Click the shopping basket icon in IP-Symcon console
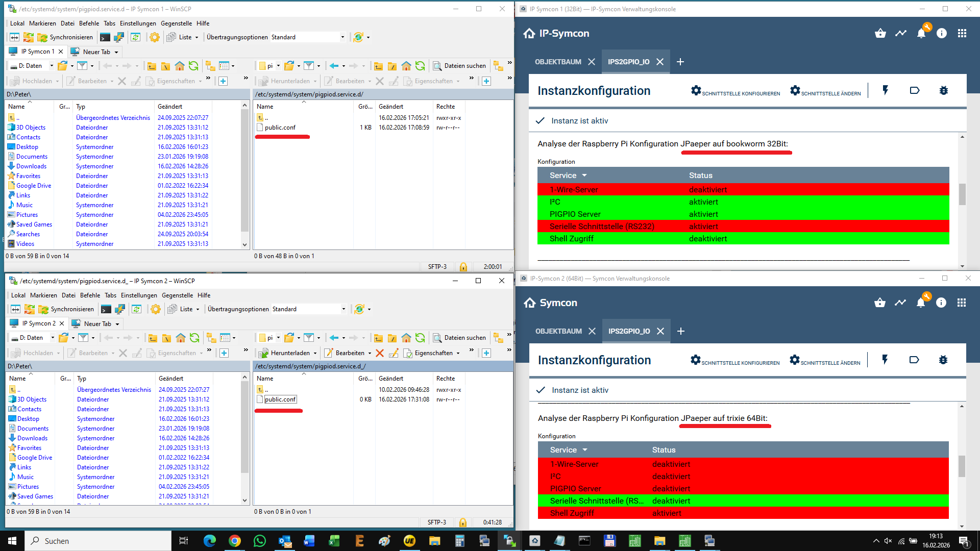 [x=880, y=34]
